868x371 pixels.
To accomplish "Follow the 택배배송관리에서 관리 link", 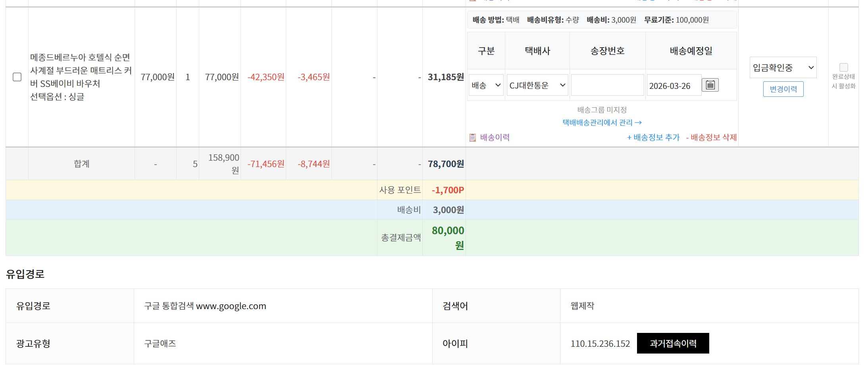I will 602,123.
